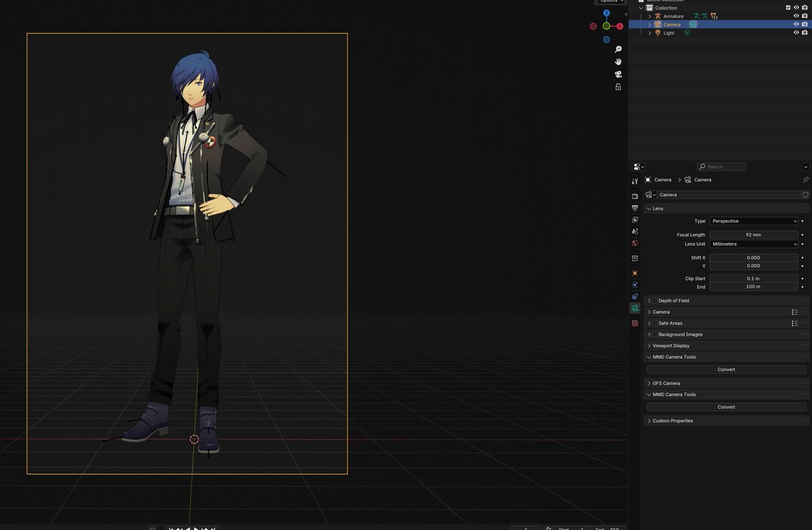This screenshot has width=812, height=530.
Task: Open the Object properties tab
Action: pyautogui.click(x=635, y=273)
